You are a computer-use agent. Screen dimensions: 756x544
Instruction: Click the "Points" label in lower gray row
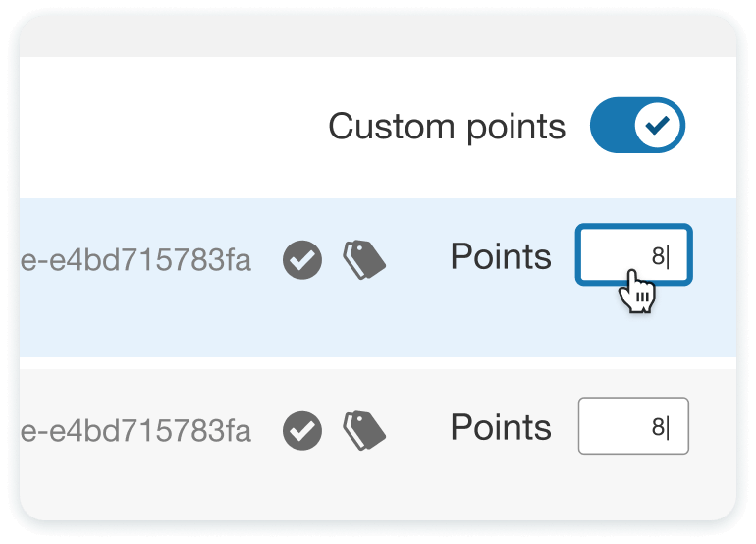[x=501, y=427]
